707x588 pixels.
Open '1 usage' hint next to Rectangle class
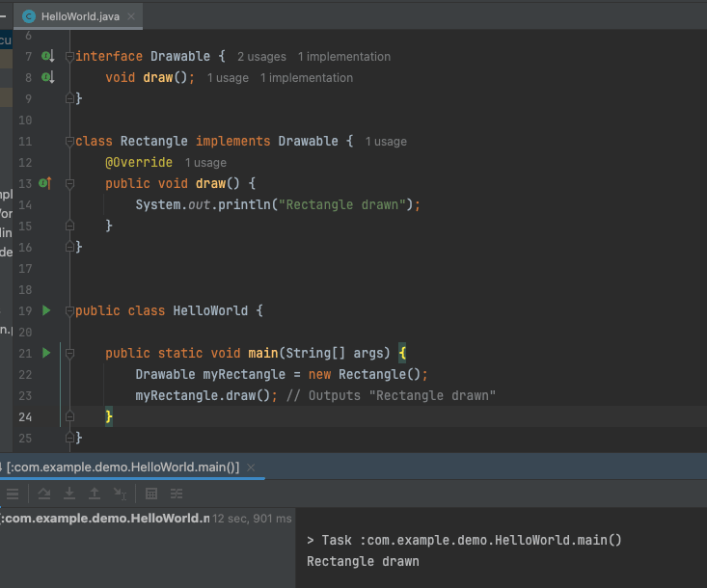[x=386, y=142]
